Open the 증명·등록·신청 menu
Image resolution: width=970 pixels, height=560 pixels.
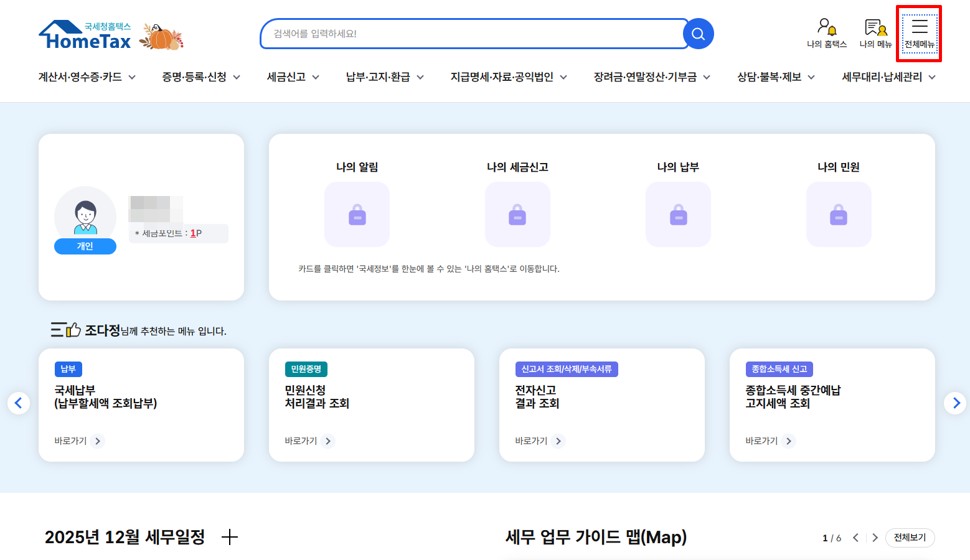point(201,77)
